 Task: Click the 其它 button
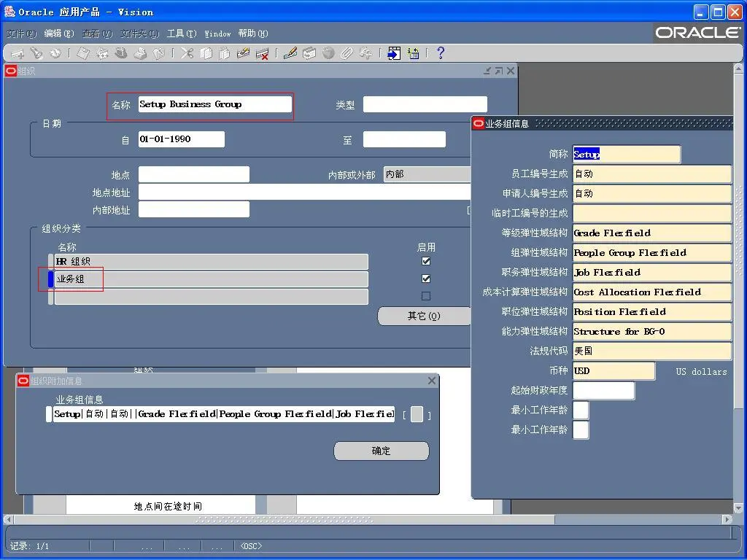click(424, 316)
